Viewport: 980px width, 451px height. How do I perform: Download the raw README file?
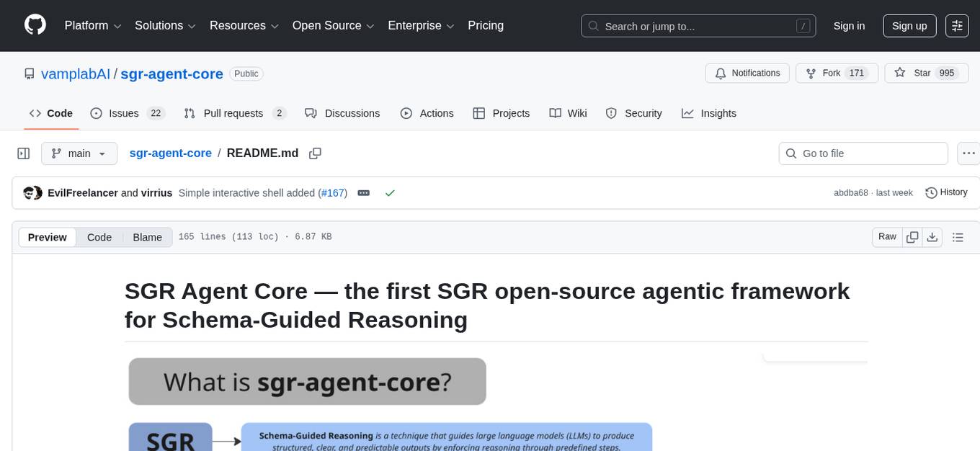click(932, 236)
